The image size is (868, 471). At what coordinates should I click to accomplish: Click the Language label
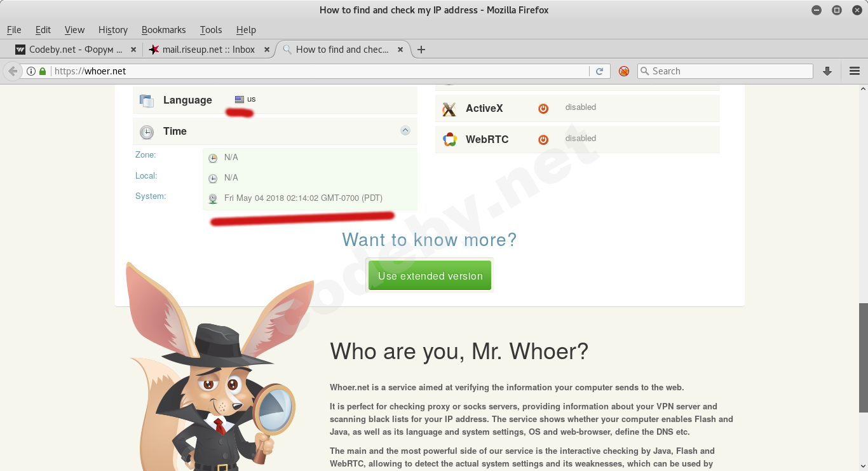click(187, 100)
